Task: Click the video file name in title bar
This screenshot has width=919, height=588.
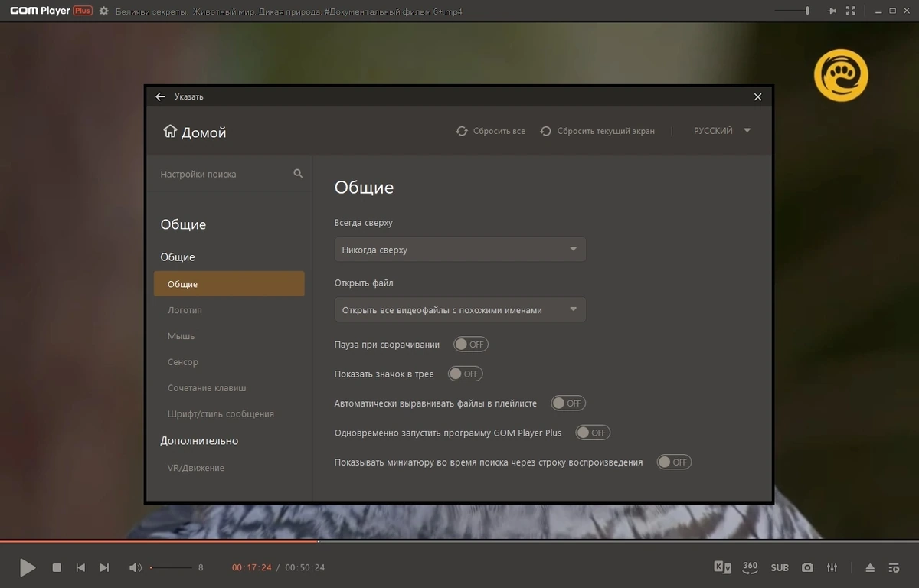Action: pos(289,12)
